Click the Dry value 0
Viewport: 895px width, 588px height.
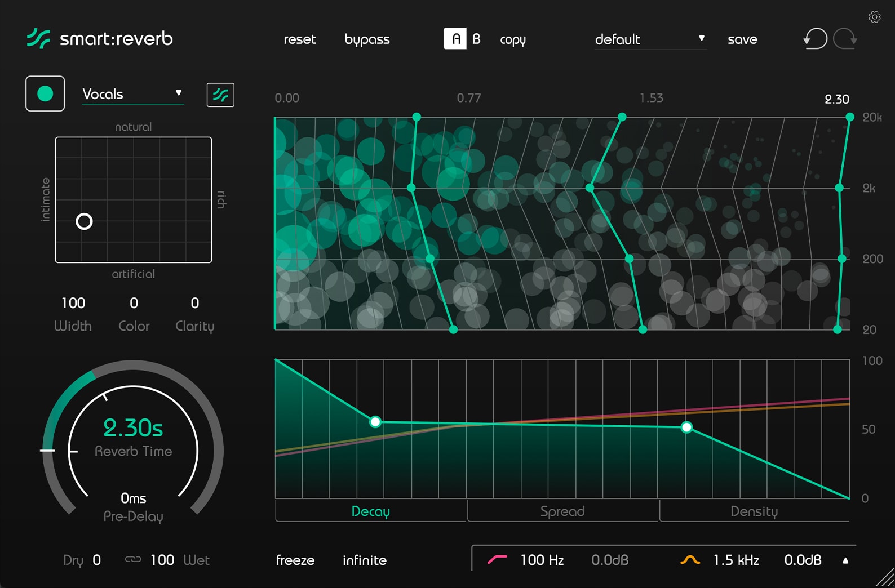pyautogui.click(x=96, y=560)
